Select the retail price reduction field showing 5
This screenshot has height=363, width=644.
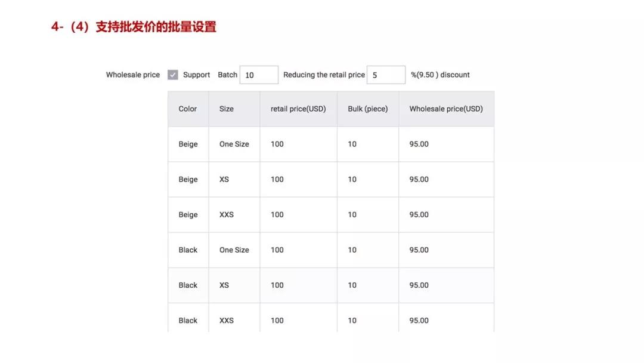[x=385, y=74]
